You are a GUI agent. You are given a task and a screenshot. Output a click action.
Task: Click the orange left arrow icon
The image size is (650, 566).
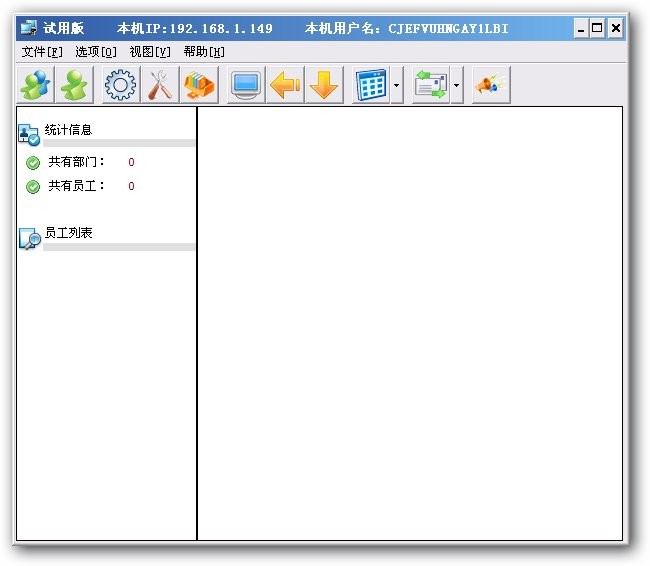pyautogui.click(x=285, y=85)
